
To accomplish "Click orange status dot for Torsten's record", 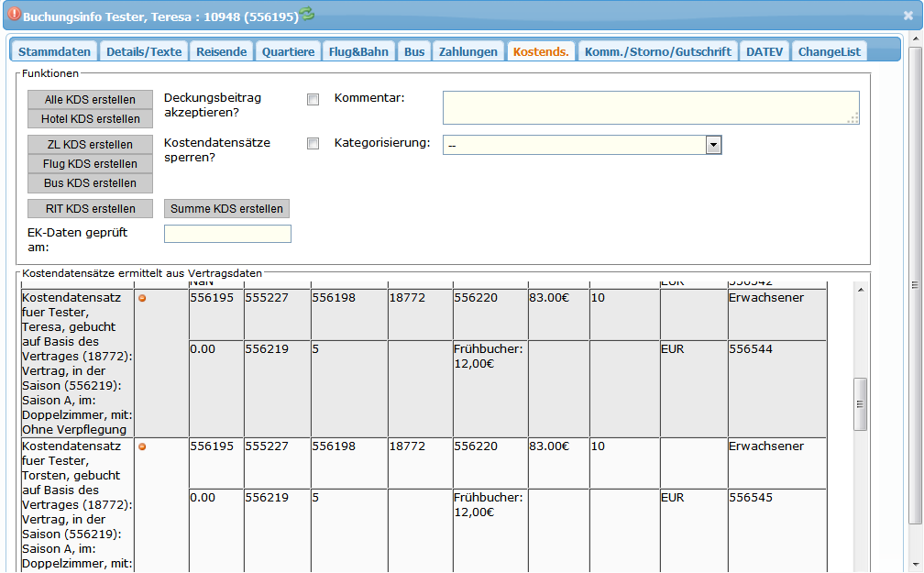I will pos(142,446).
